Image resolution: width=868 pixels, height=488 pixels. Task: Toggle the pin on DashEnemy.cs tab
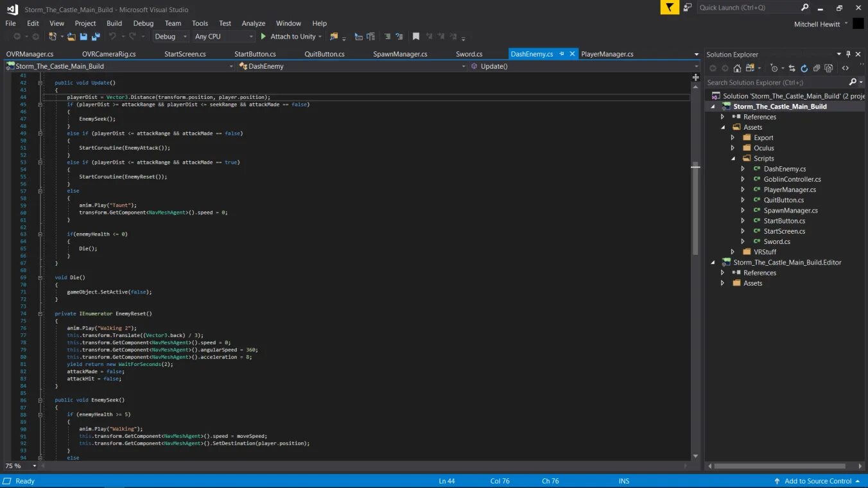(x=562, y=54)
